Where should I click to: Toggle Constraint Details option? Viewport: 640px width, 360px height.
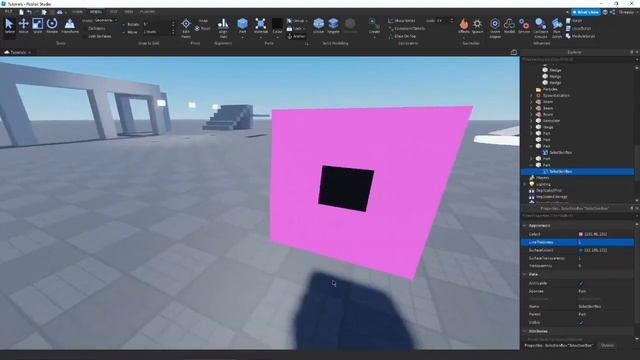pyautogui.click(x=407, y=29)
